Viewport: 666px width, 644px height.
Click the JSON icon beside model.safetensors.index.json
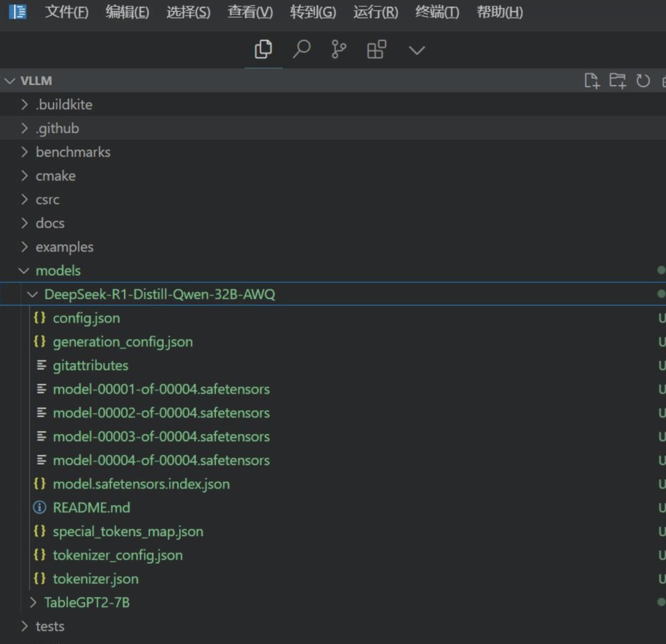39,484
